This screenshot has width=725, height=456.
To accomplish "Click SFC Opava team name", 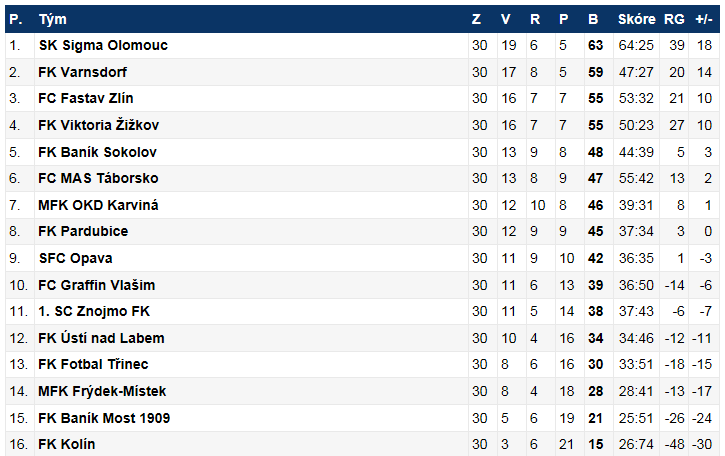I will [75, 258].
